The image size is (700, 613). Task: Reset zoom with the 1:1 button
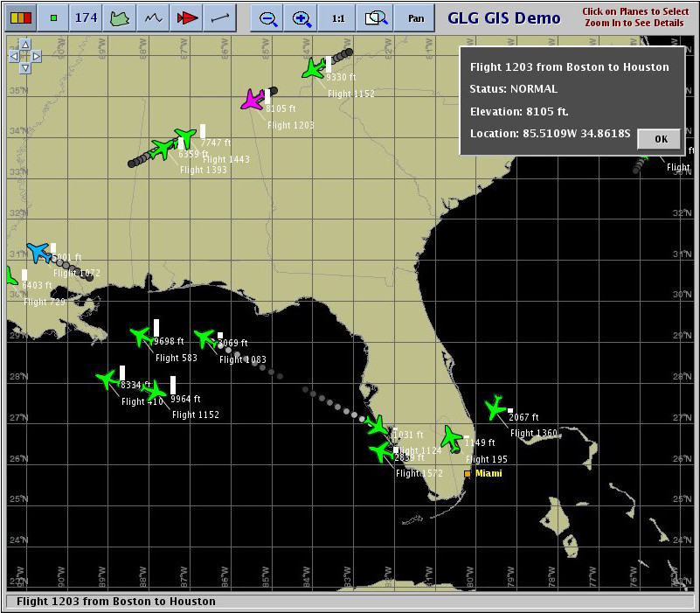click(338, 17)
